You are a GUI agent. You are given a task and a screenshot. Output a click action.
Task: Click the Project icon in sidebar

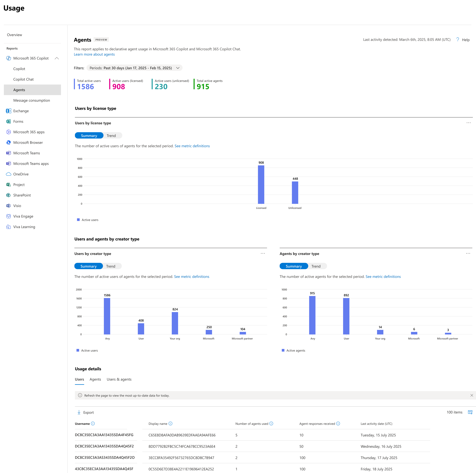click(9, 185)
